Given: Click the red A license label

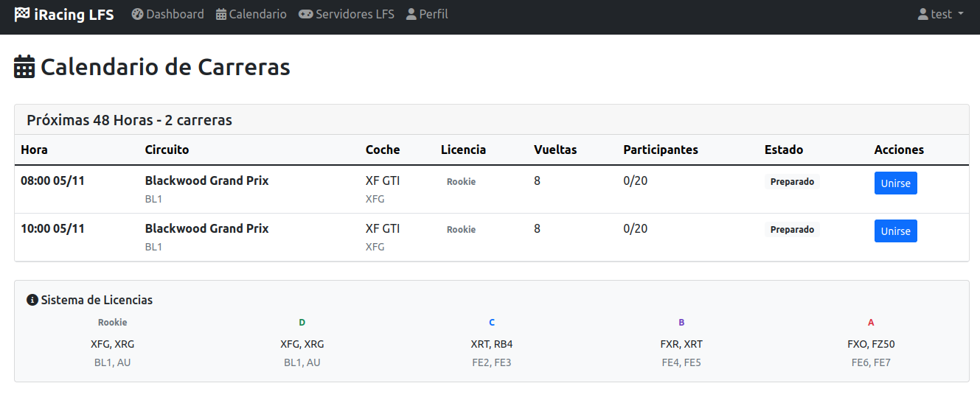Looking at the screenshot, I should pyautogui.click(x=871, y=323).
